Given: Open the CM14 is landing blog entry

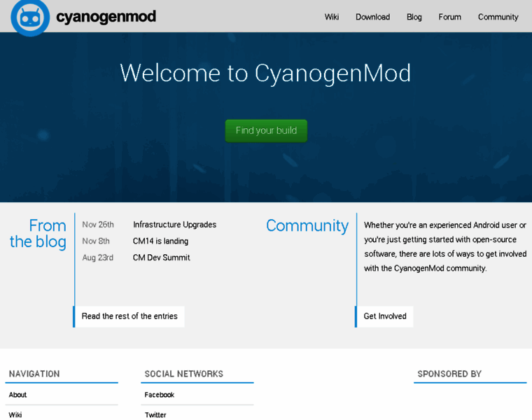Looking at the screenshot, I should pos(160,241).
